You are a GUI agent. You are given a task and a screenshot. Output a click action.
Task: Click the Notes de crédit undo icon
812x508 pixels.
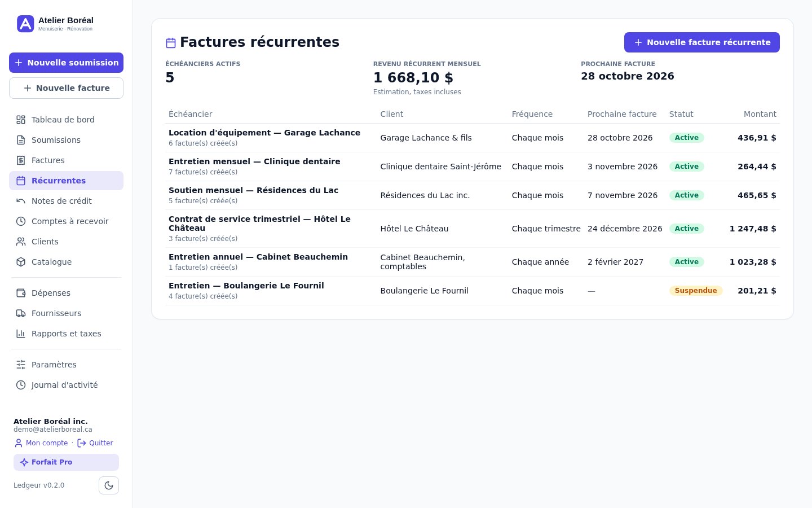(21, 201)
